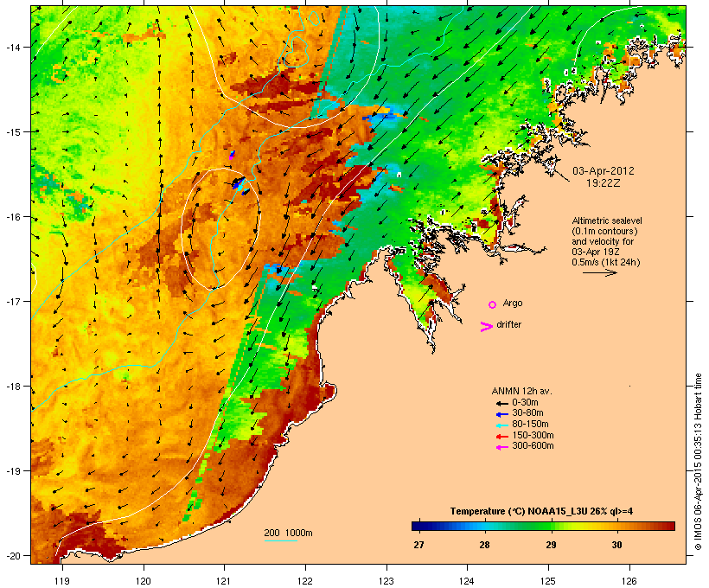
Task: Click longitude axis label 123
Action: [386, 581]
